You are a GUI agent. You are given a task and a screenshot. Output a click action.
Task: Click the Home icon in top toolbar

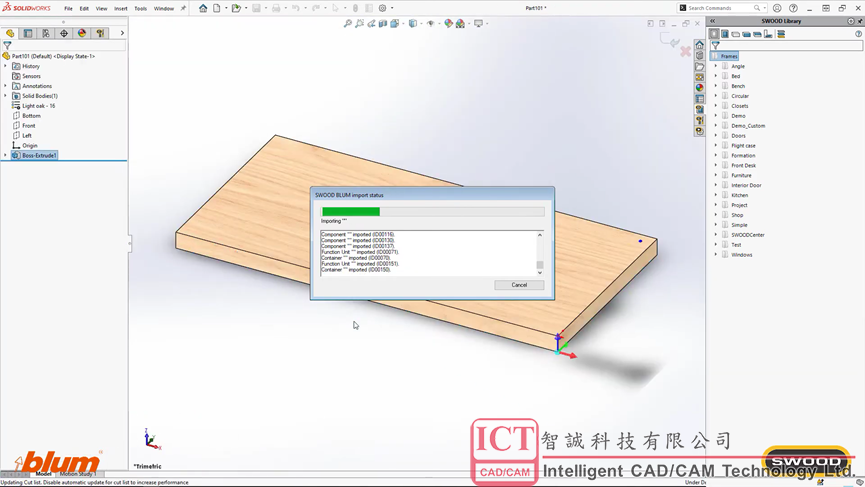coord(203,8)
